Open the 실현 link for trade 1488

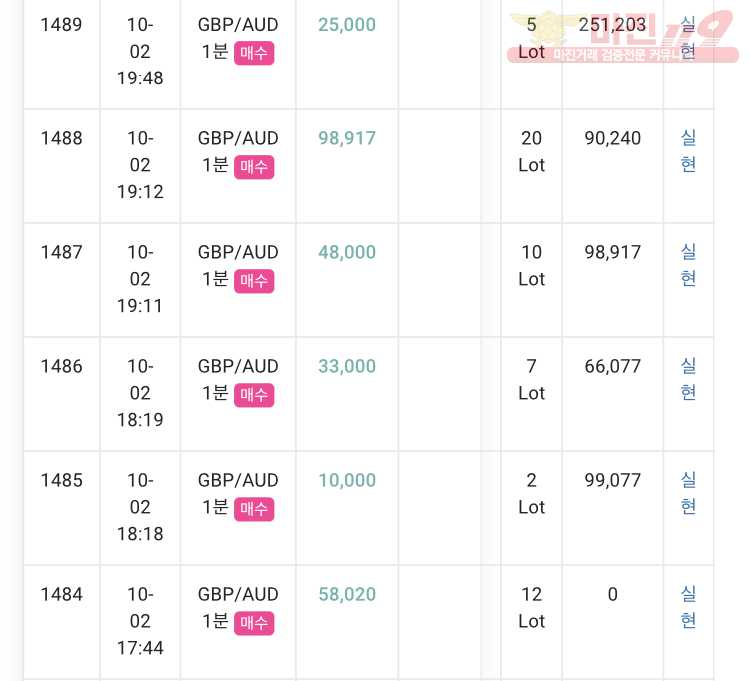point(688,151)
